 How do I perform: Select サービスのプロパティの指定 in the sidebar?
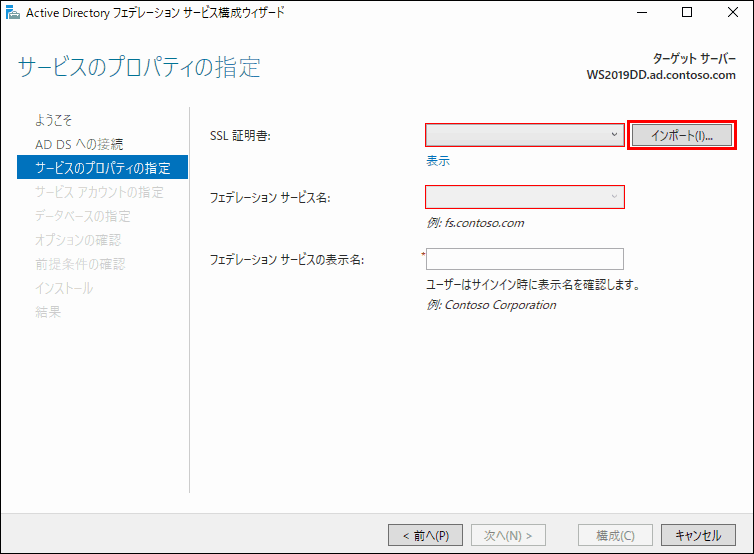click(102, 167)
